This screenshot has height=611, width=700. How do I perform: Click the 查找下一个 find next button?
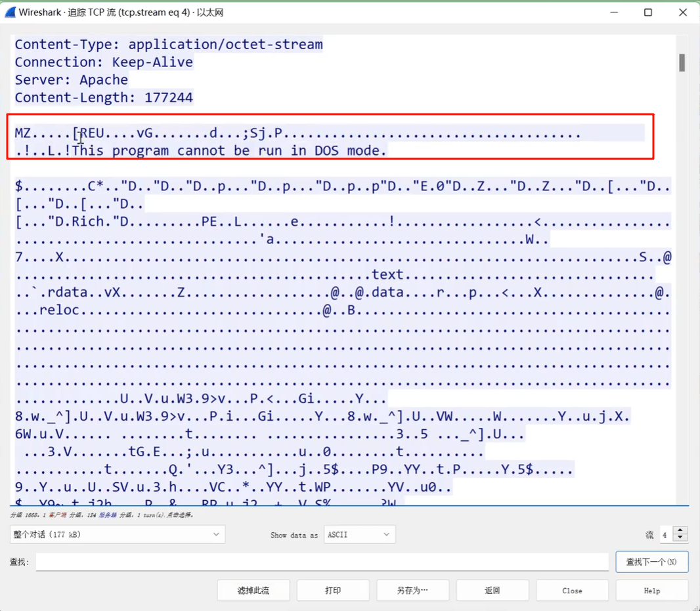pos(652,562)
